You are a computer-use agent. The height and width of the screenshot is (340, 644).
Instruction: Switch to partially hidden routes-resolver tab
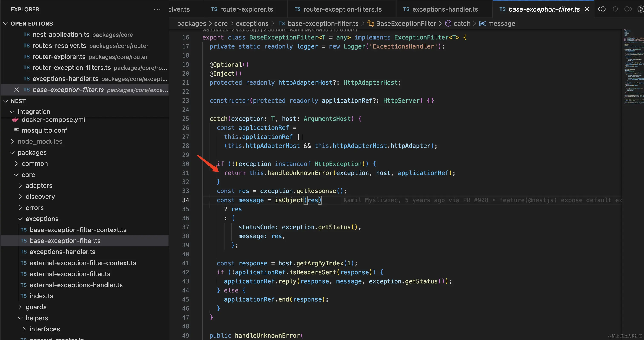click(x=186, y=9)
